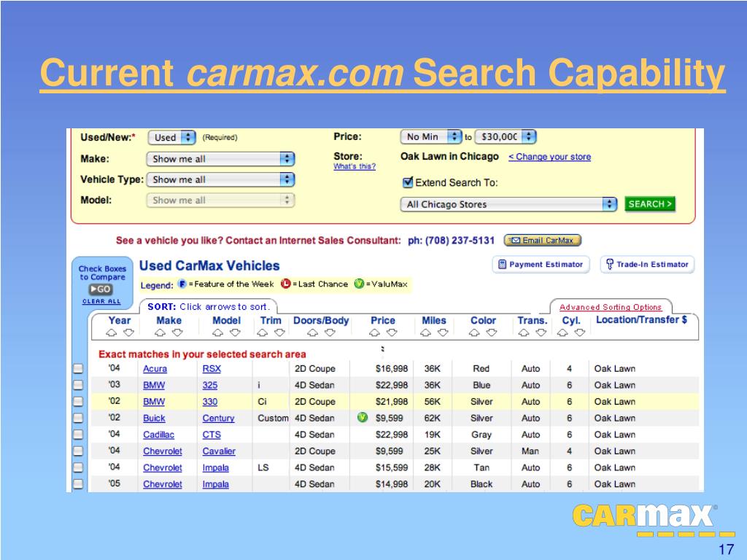Open the Acura make link
Viewport: 747px width, 560px height.
coord(155,368)
